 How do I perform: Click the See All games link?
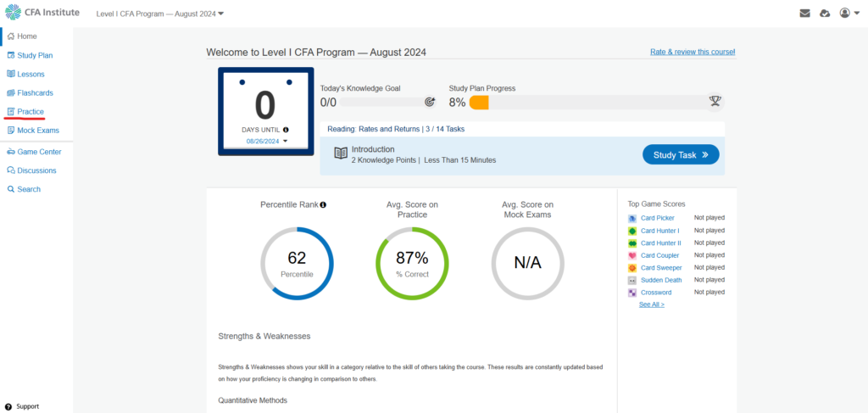(651, 304)
